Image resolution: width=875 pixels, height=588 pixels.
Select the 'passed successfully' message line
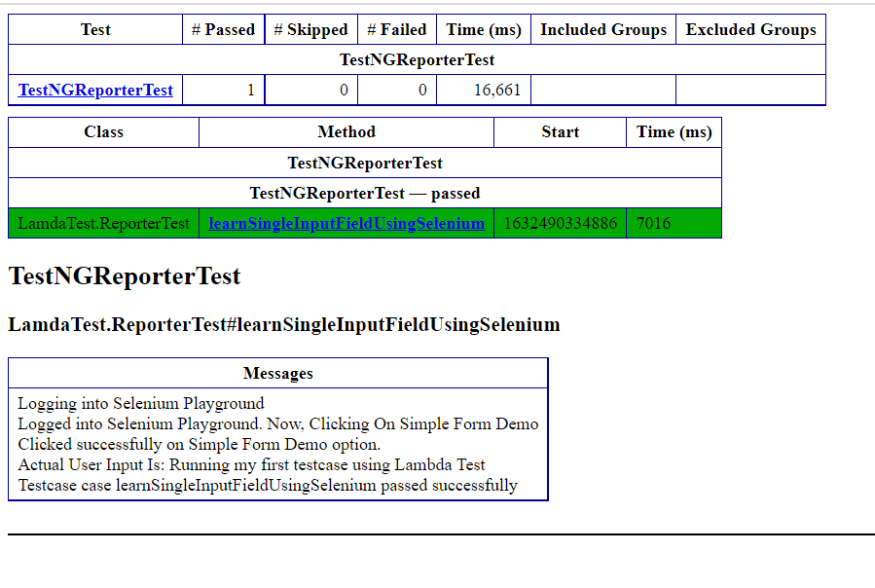268,485
